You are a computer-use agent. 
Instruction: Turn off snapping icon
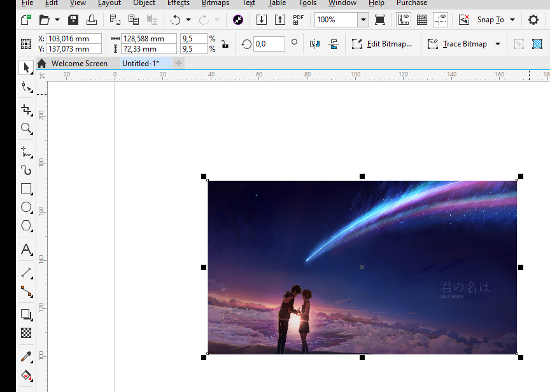coord(464,20)
